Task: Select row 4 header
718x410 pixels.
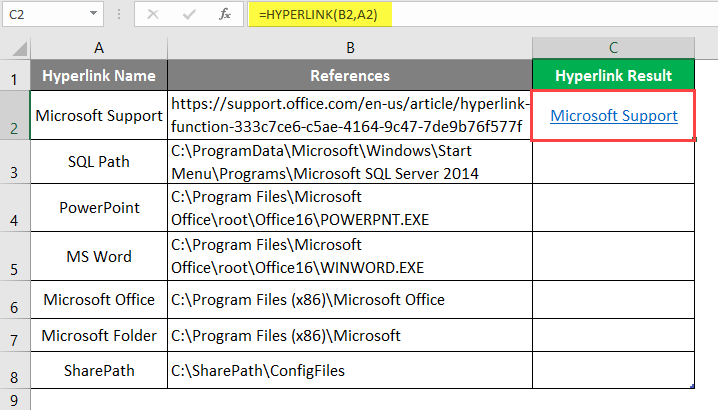Action: [15, 208]
